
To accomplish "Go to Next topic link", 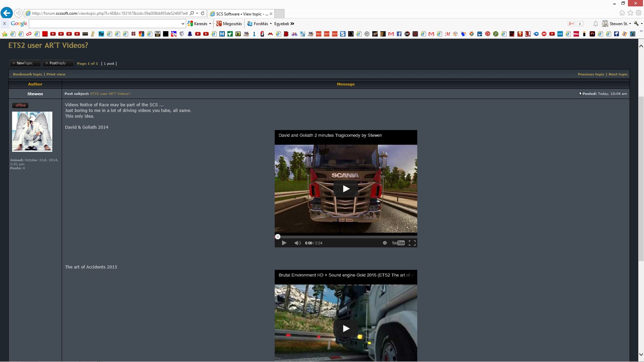I will (x=618, y=74).
